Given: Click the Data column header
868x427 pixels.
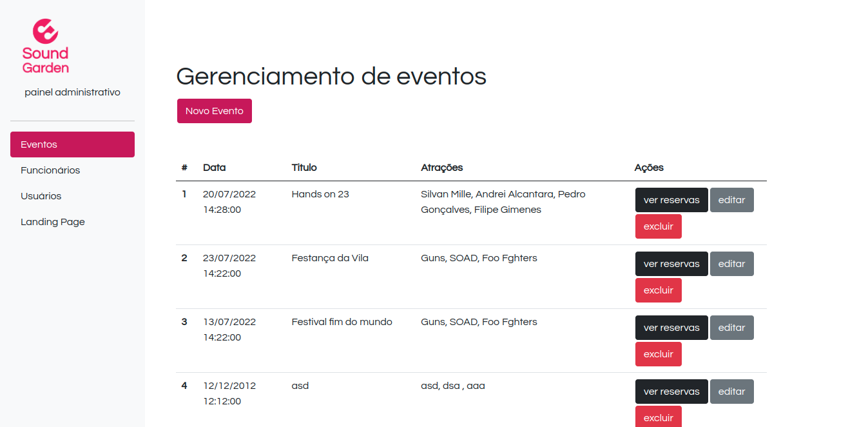Looking at the screenshot, I should 213,167.
